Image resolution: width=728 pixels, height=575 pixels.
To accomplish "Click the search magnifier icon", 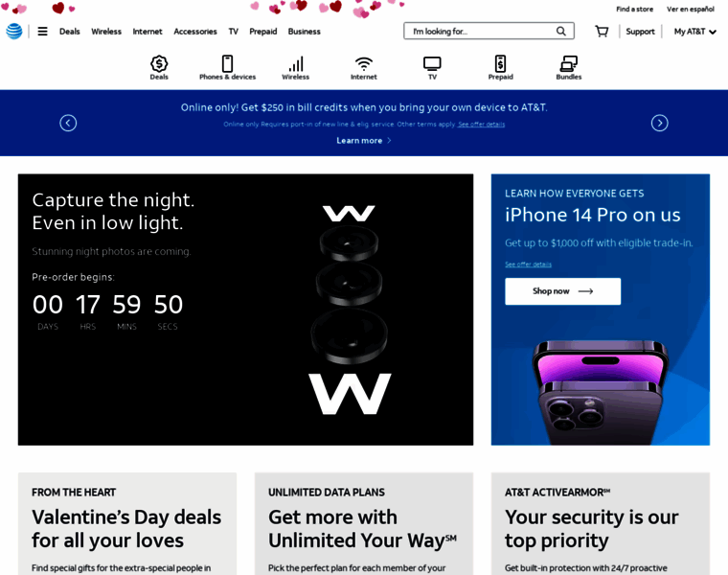I will click(561, 31).
